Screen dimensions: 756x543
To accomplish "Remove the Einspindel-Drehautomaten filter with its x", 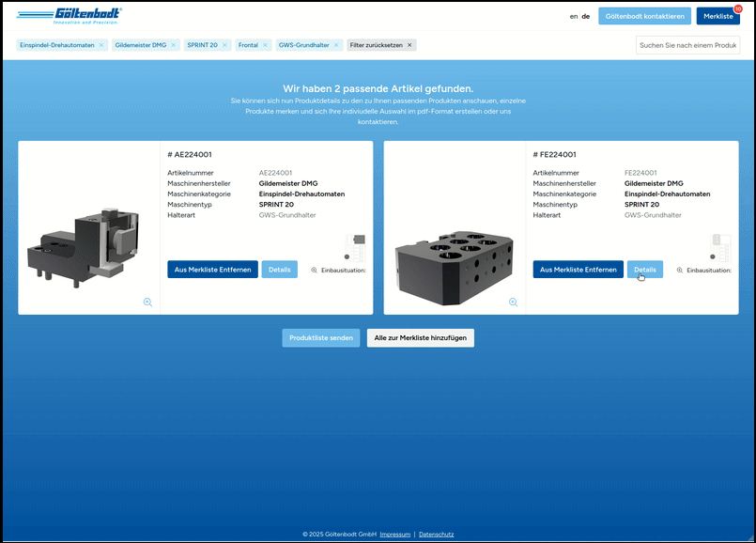I will pyautogui.click(x=101, y=45).
